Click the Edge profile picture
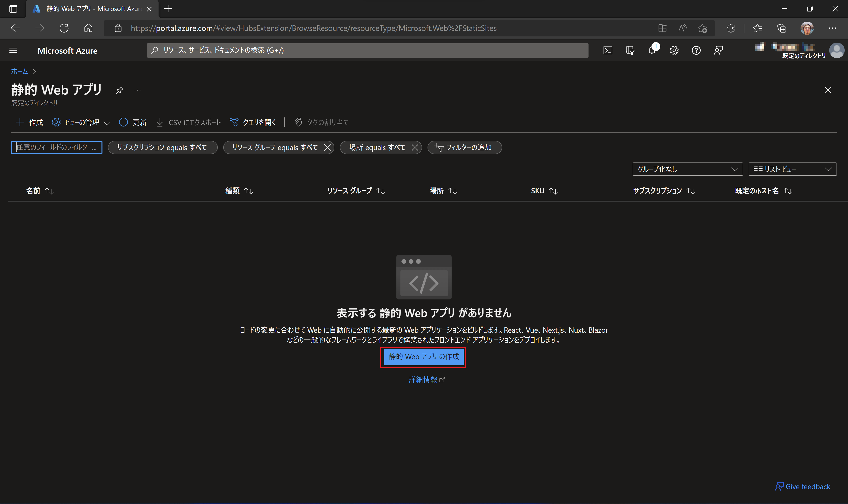Screen dimensions: 848x504 point(807,28)
